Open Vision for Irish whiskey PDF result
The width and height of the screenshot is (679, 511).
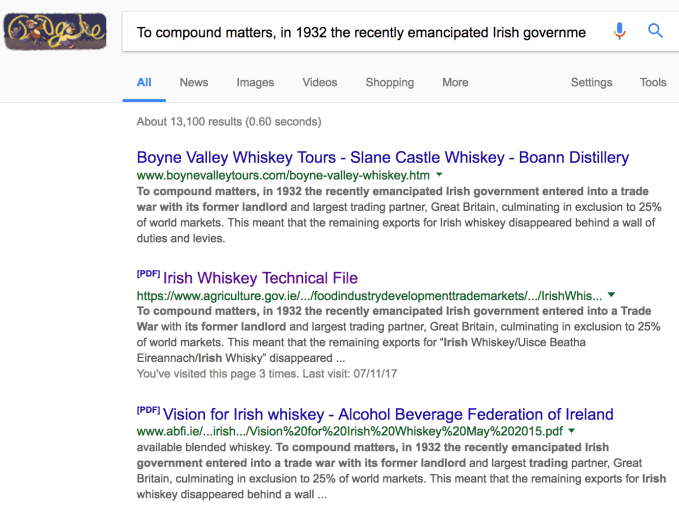pos(387,414)
